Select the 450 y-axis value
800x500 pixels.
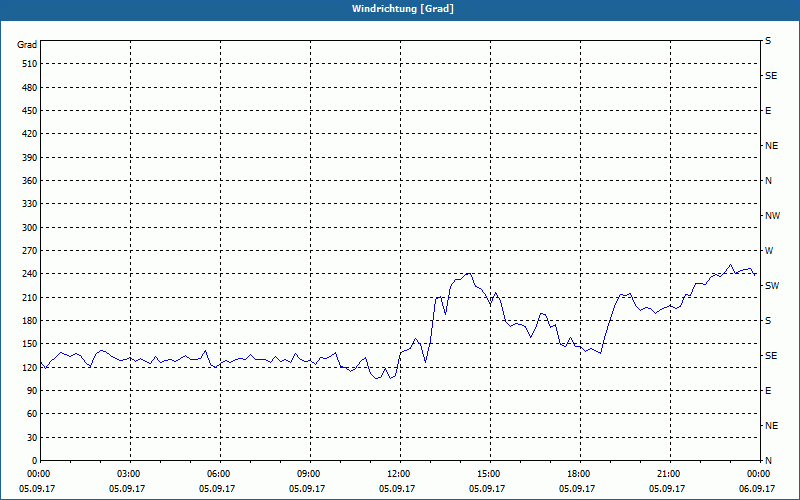point(30,111)
